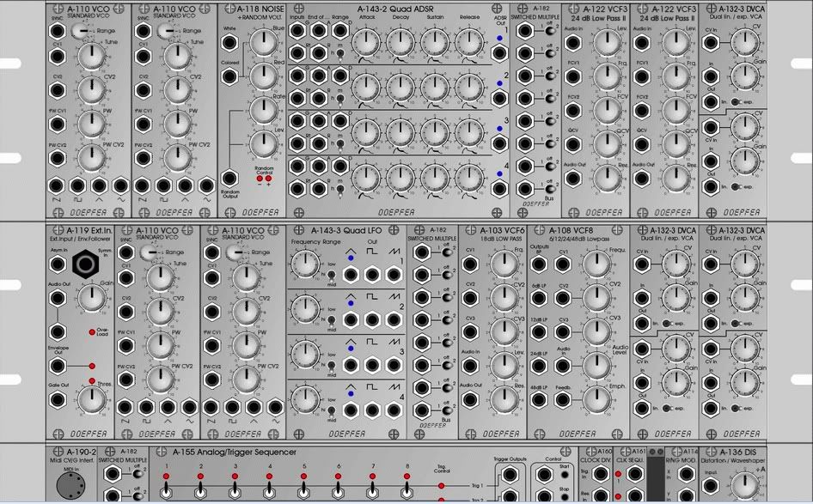Click the A-103 VCF6 Frq. knob
The height and width of the screenshot is (504, 813).
point(504,264)
